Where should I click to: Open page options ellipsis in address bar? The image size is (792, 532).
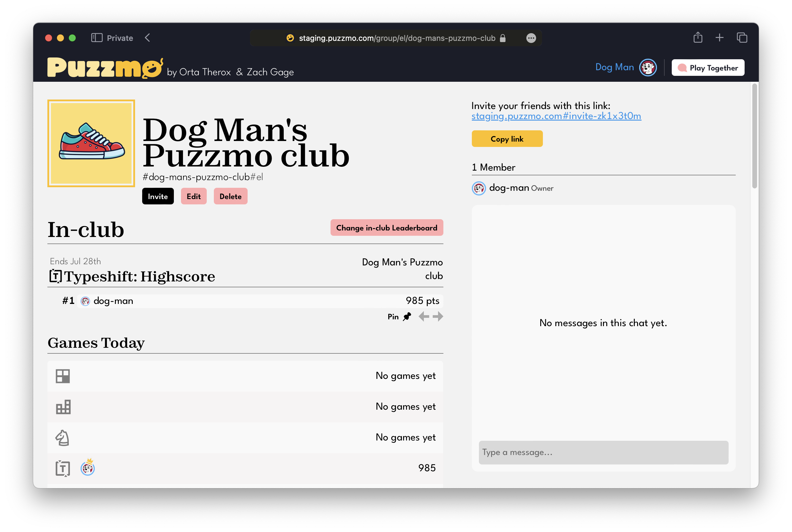pyautogui.click(x=531, y=38)
